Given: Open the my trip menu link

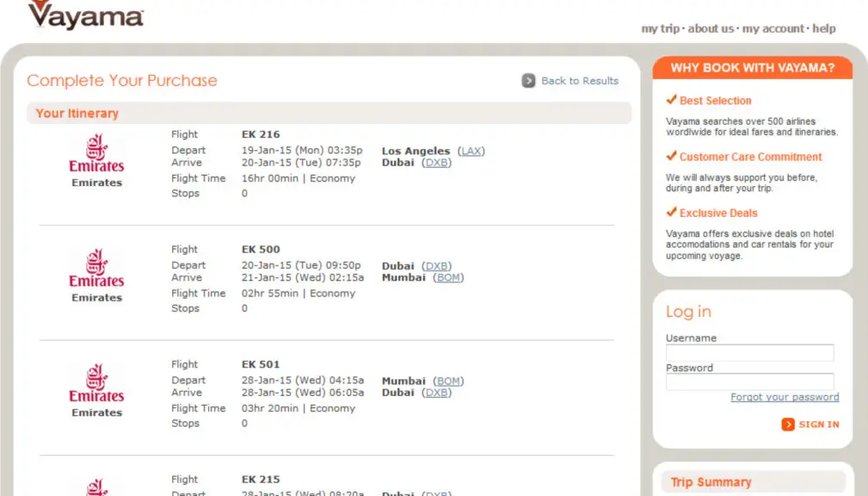Looking at the screenshot, I should [x=660, y=28].
